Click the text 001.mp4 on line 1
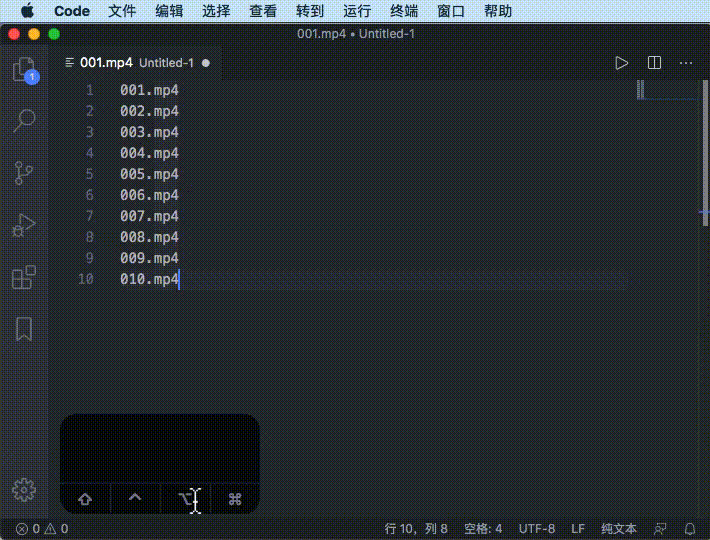 (x=149, y=90)
